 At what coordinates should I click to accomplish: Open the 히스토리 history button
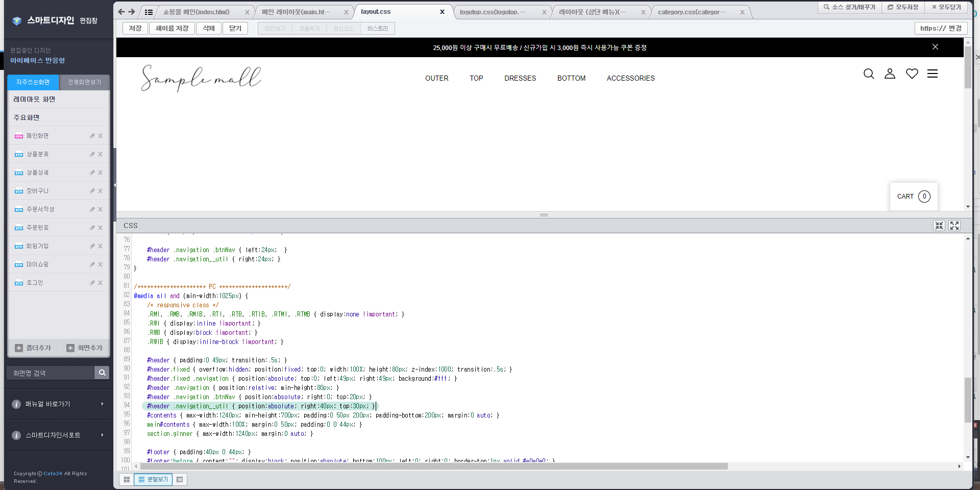pyautogui.click(x=378, y=29)
